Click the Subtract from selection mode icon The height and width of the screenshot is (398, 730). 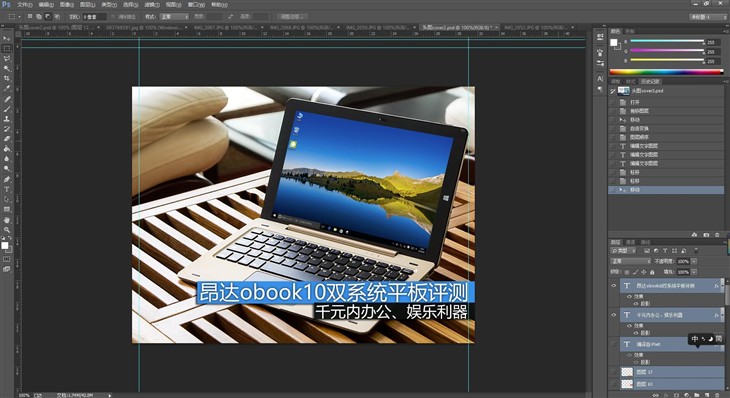click(x=47, y=16)
